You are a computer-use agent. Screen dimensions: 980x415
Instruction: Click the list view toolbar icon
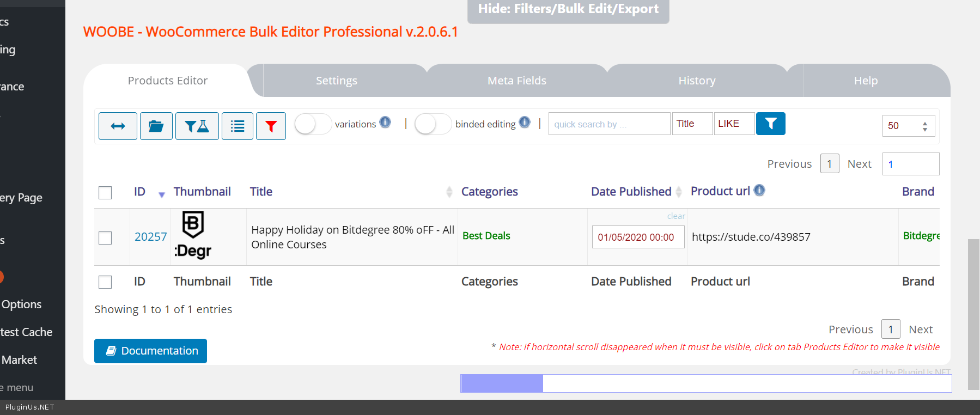(x=238, y=126)
